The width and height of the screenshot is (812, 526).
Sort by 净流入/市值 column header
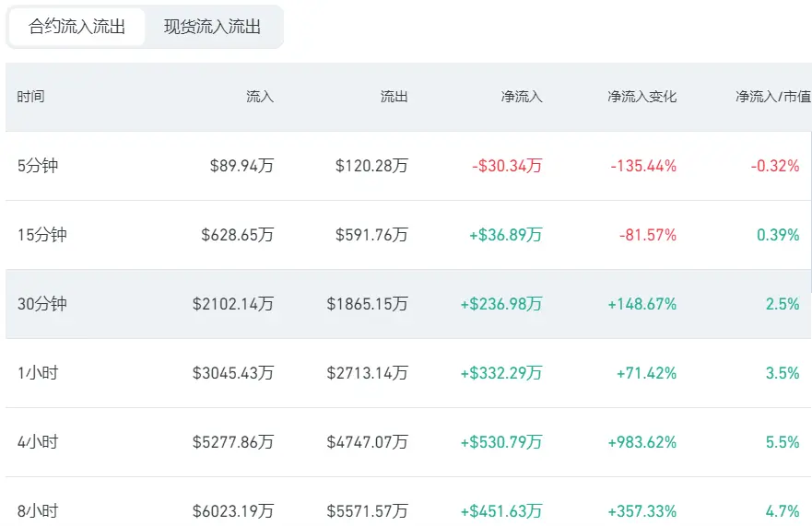(x=773, y=97)
